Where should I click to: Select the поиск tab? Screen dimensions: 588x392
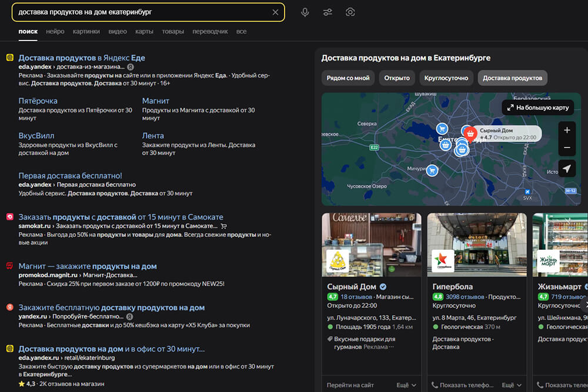point(28,32)
